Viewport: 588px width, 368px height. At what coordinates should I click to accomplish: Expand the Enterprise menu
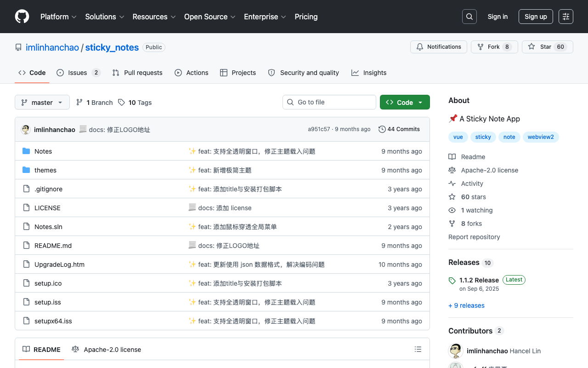pyautogui.click(x=265, y=17)
